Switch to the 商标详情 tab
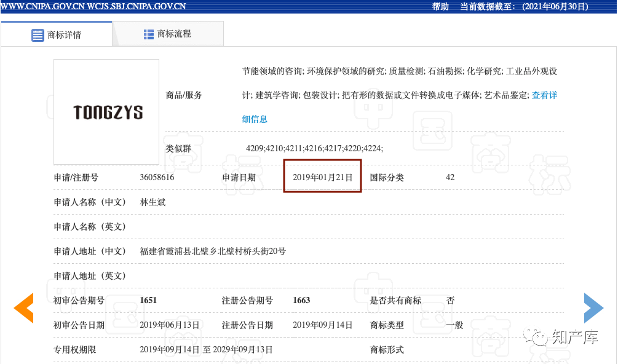Viewport: 618px width, 364px height. point(57,34)
